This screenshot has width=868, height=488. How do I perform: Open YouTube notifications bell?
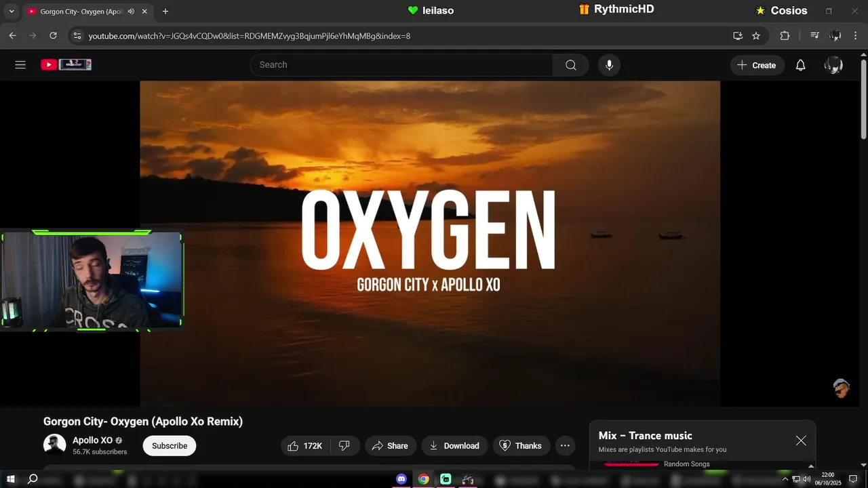pyautogui.click(x=800, y=65)
